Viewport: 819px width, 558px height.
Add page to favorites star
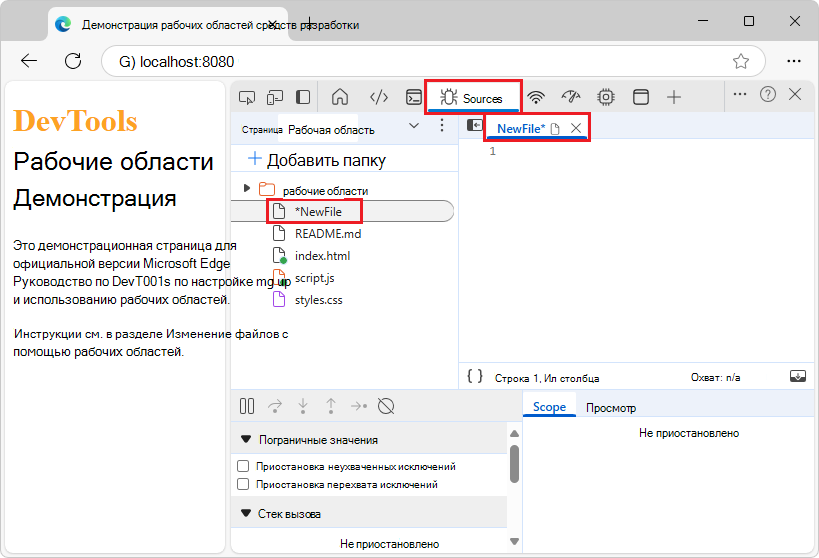click(x=741, y=62)
